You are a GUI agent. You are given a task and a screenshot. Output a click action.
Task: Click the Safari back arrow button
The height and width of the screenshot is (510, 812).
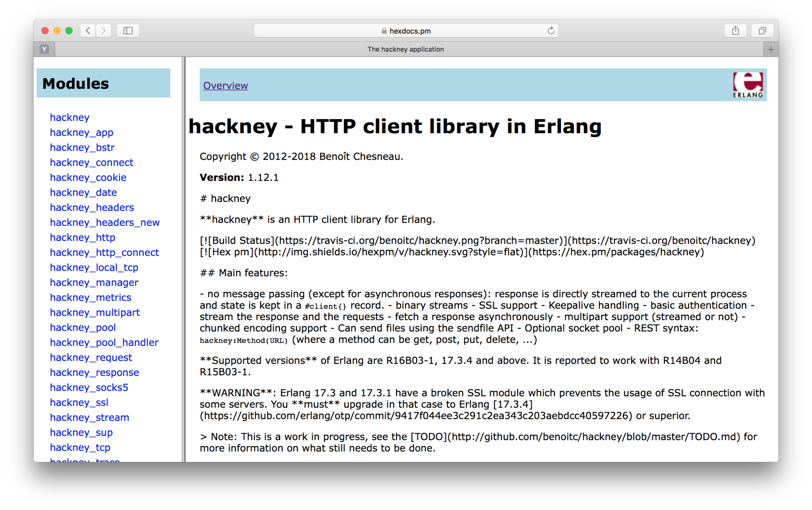pyautogui.click(x=88, y=31)
